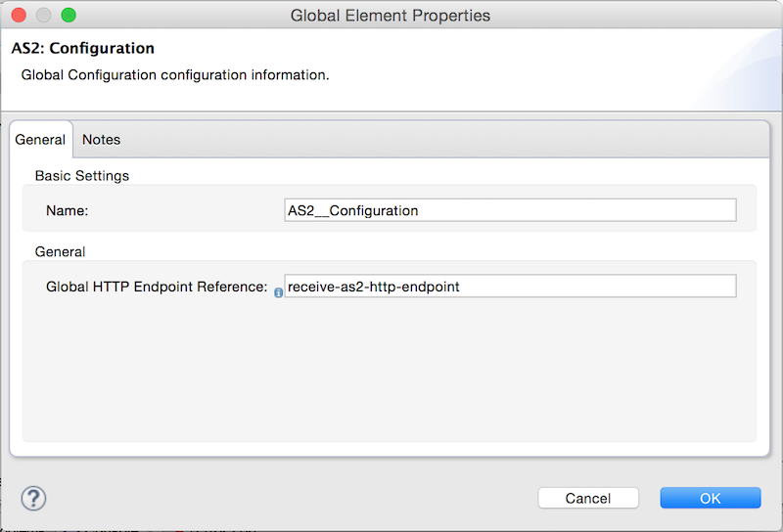Close the dialog with the red button
Image resolution: width=783 pixels, height=532 pixels.
tap(19, 15)
